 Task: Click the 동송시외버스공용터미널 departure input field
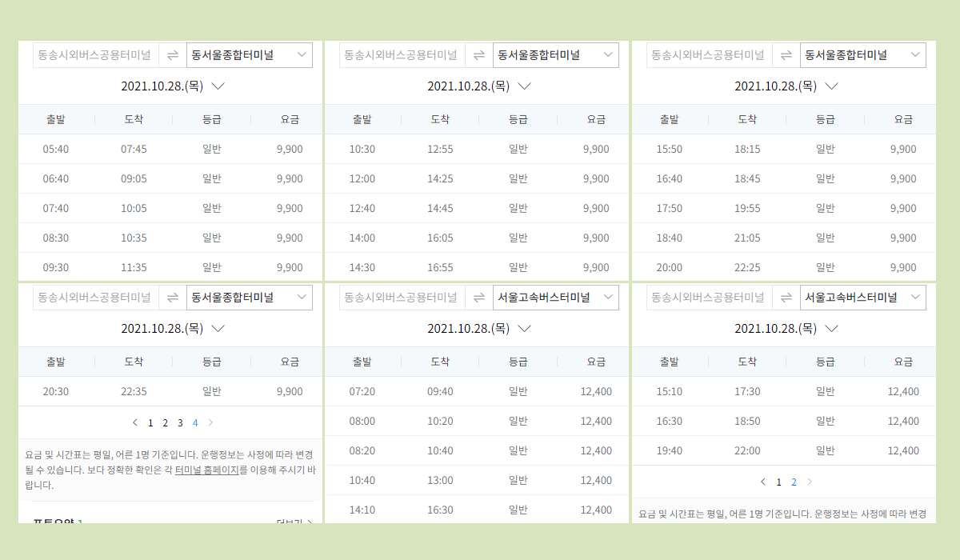point(95,54)
